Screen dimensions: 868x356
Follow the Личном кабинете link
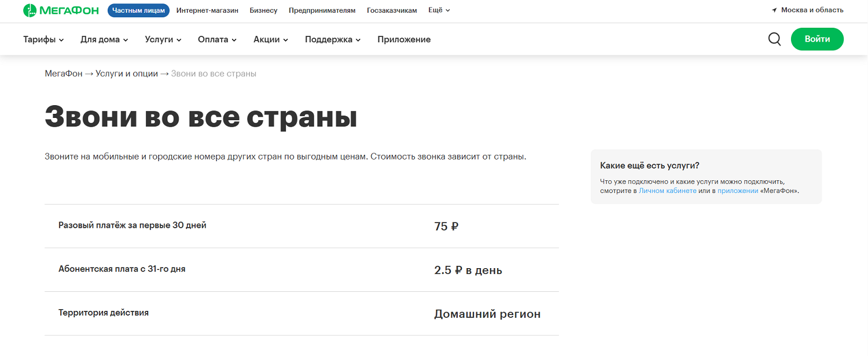pos(667,191)
